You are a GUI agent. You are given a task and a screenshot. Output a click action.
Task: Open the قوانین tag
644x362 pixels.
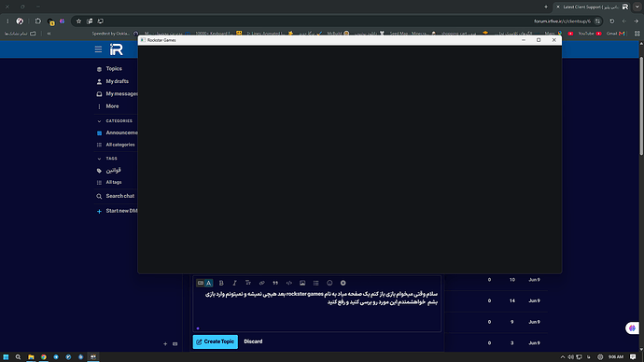[x=113, y=171]
